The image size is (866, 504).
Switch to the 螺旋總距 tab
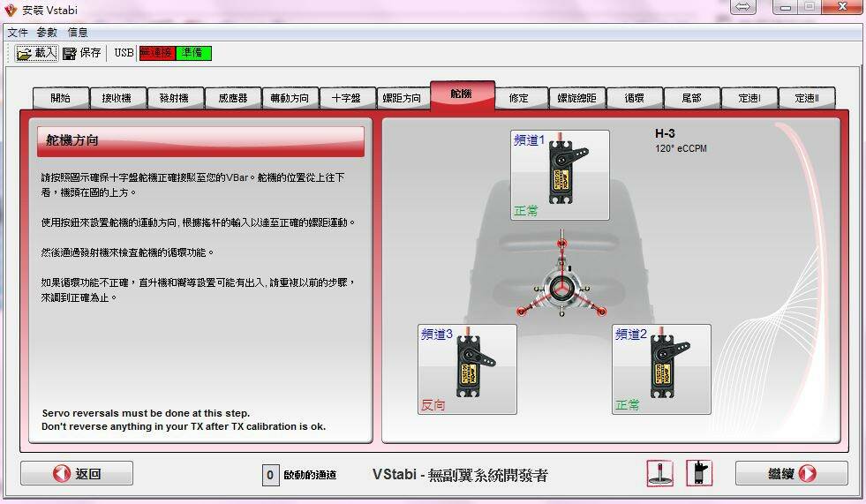(577, 98)
